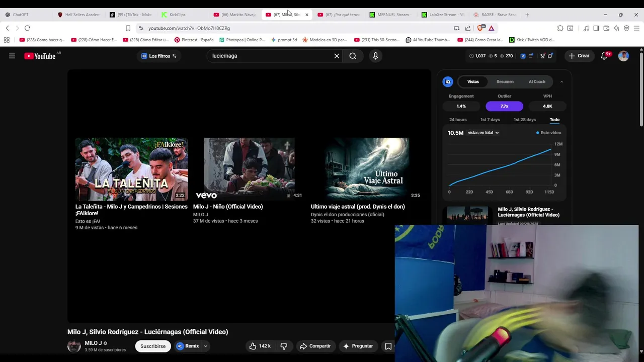
Task: Toggle the browser sidebar panel icon
Action: click(596, 28)
